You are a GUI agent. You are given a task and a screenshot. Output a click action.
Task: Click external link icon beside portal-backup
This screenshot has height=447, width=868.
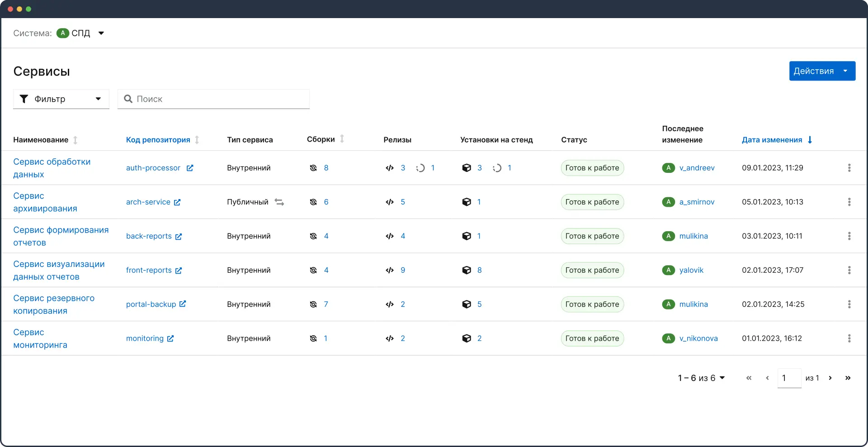(183, 304)
